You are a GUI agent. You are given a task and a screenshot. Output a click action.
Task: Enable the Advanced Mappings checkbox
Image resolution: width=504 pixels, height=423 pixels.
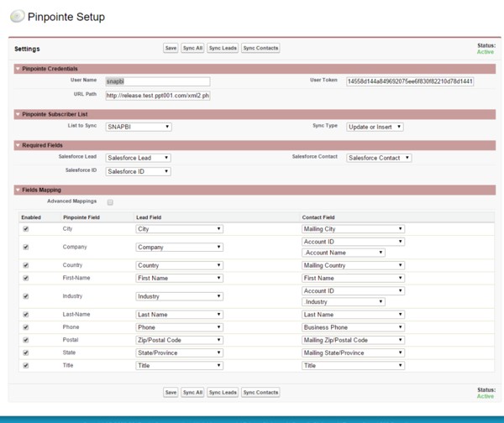click(x=110, y=202)
